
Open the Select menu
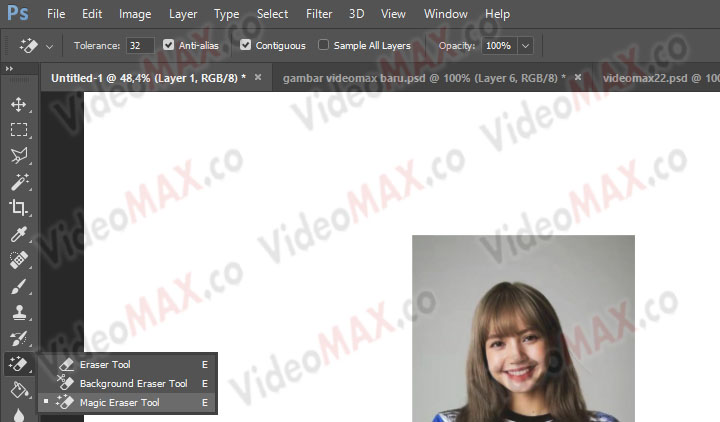click(272, 14)
